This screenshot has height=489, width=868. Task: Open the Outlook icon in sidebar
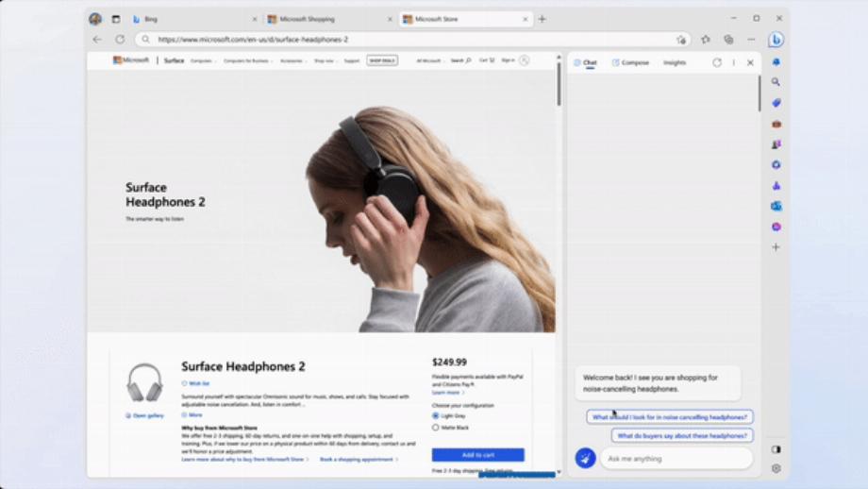[776, 206]
